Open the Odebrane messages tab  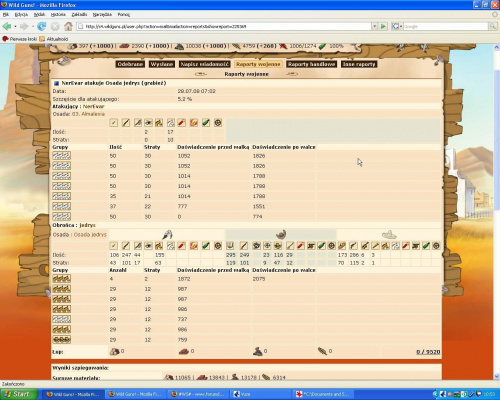point(130,64)
